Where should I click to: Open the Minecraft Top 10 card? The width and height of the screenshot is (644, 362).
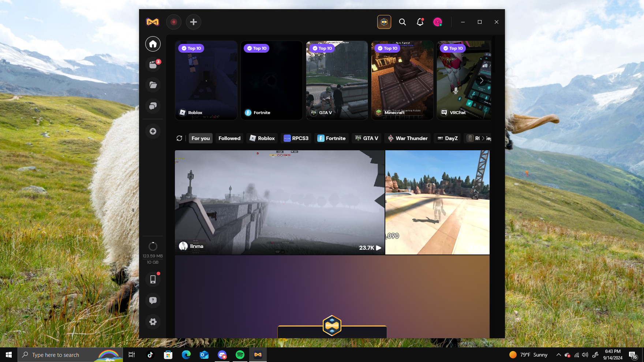[x=402, y=80]
